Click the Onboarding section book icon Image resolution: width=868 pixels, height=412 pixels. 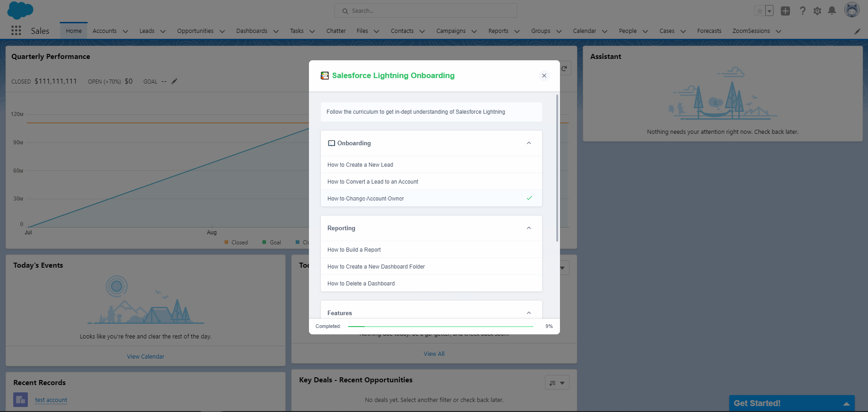click(331, 143)
